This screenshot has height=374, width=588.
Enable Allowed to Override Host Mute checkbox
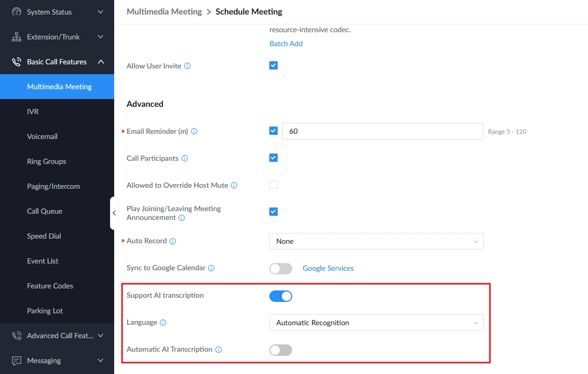(274, 185)
